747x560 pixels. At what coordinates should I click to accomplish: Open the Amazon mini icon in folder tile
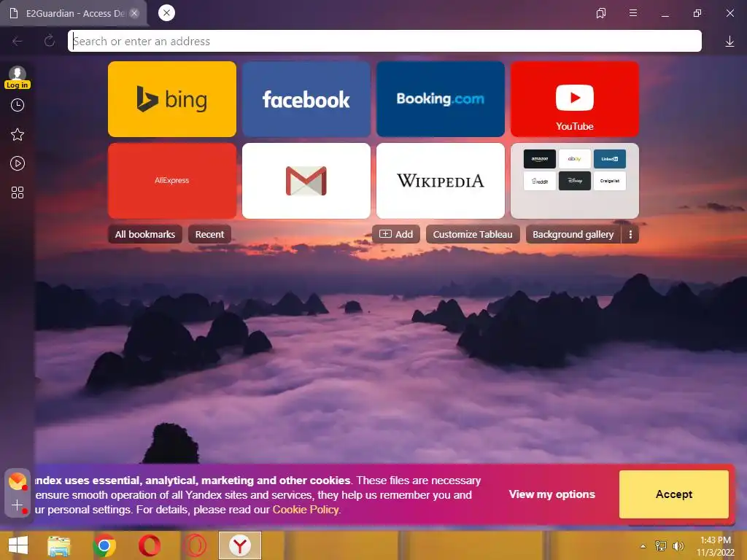click(539, 159)
